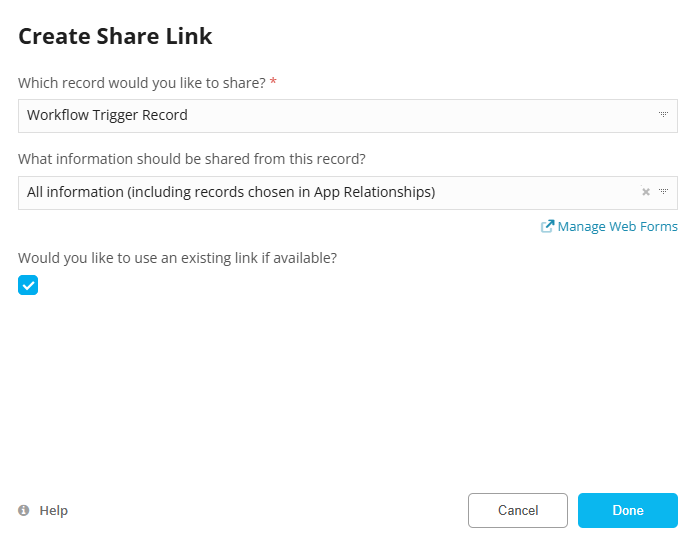694x545 pixels.
Task: Click the Help info circle icon
Action: click(24, 511)
